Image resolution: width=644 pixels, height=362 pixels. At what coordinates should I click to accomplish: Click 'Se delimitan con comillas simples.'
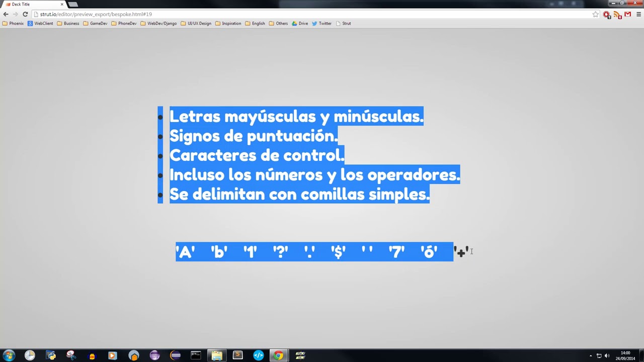(299, 194)
